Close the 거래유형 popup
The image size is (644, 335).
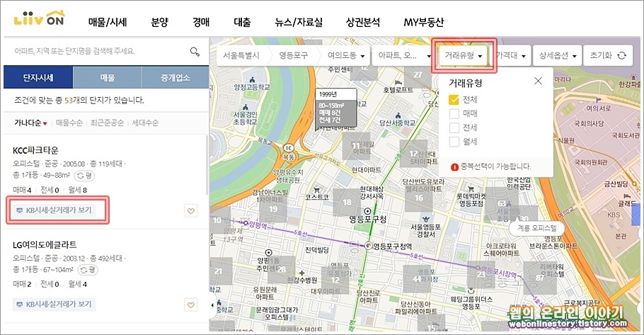click(538, 81)
